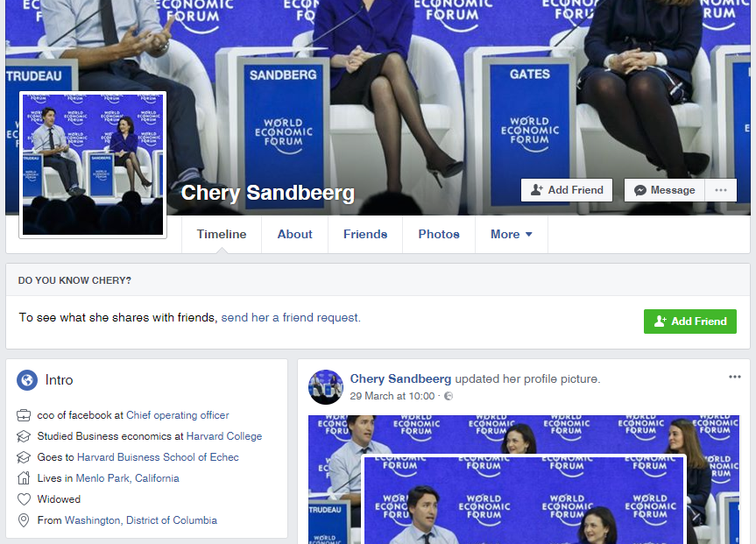Screen dimensions: 756x544
Task: Click the briefcase work icon in Intro
Action: (x=24, y=415)
